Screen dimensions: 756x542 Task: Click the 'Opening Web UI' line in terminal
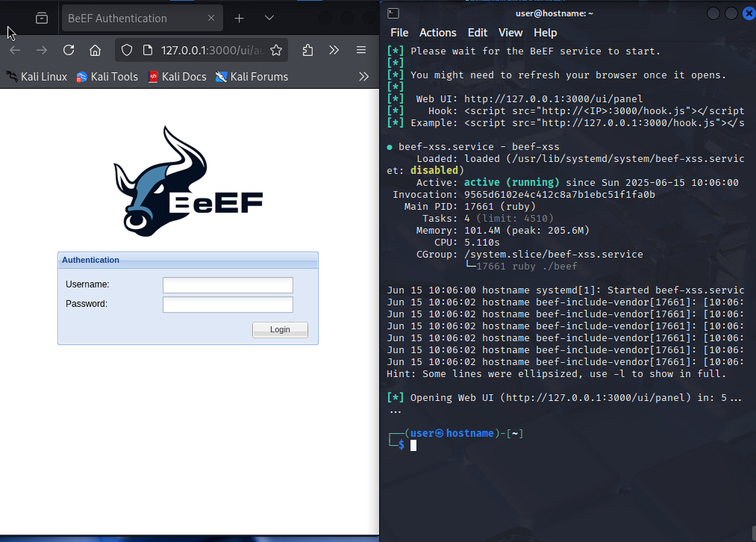pyautogui.click(x=564, y=398)
